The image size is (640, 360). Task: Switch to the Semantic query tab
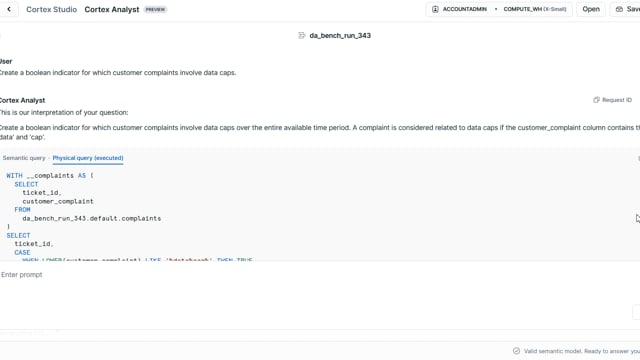click(x=24, y=158)
